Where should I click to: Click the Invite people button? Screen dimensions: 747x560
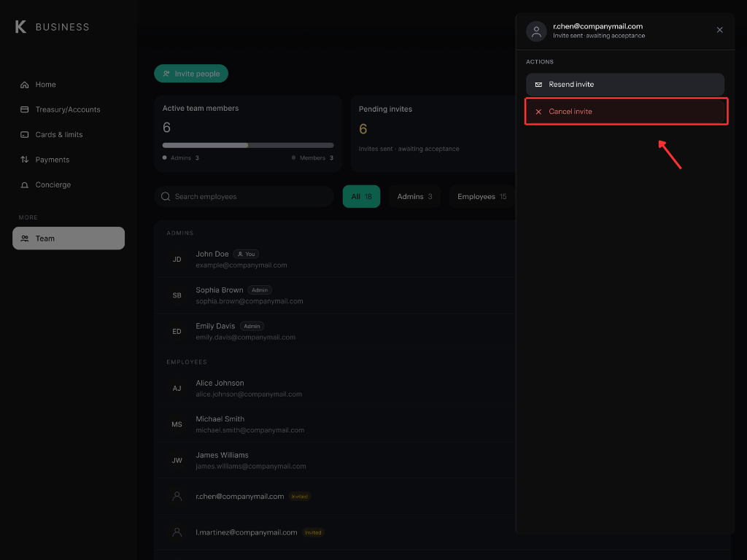(x=191, y=74)
